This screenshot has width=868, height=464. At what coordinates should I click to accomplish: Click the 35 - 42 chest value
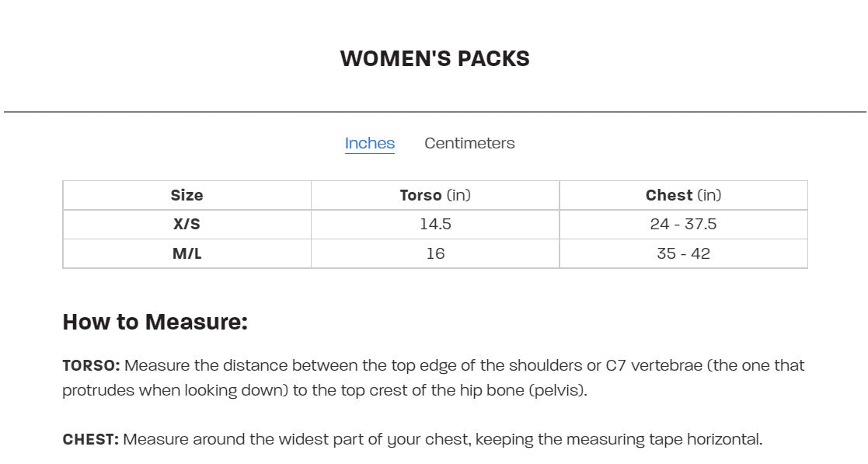683,253
